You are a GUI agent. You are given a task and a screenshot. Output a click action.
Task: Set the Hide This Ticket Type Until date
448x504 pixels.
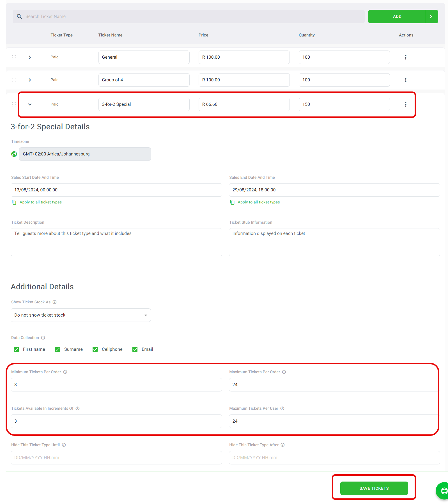point(116,458)
